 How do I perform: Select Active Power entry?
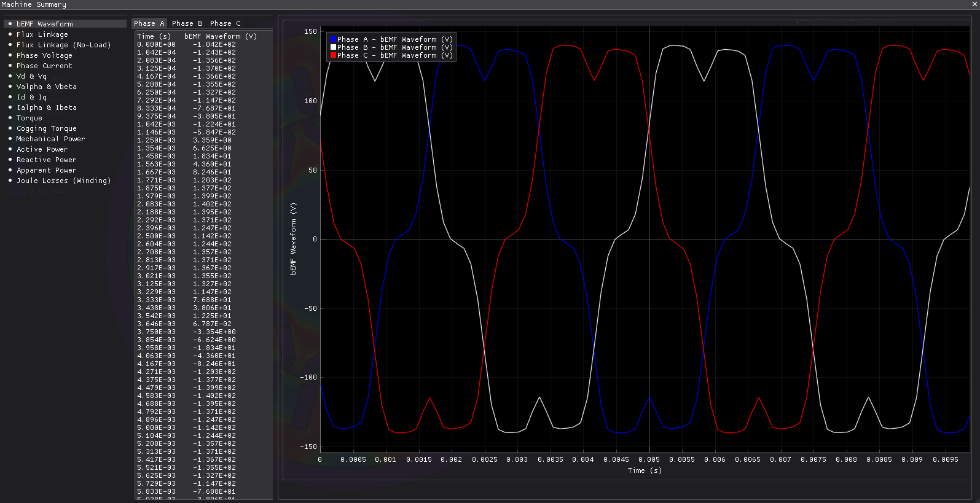(x=42, y=149)
